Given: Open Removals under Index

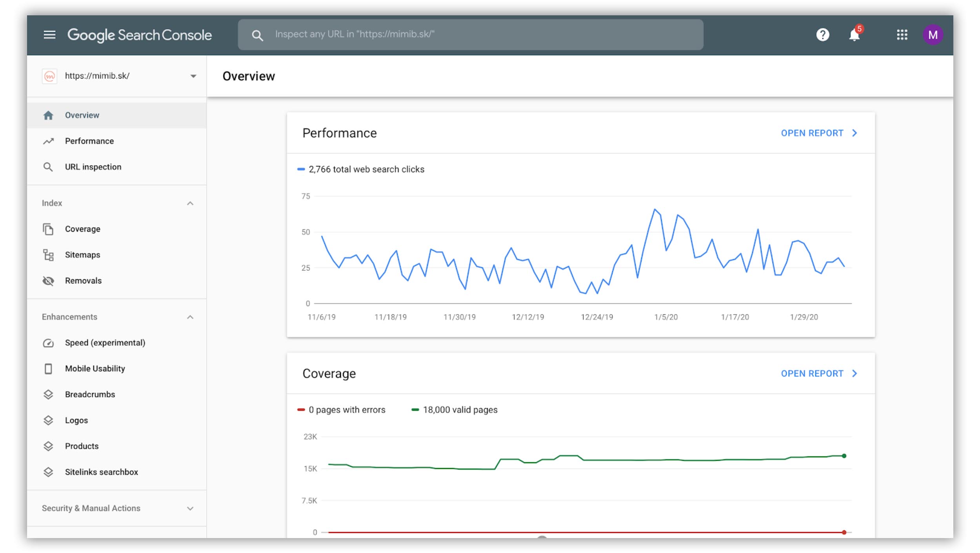Looking at the screenshot, I should click(x=116, y=281).
